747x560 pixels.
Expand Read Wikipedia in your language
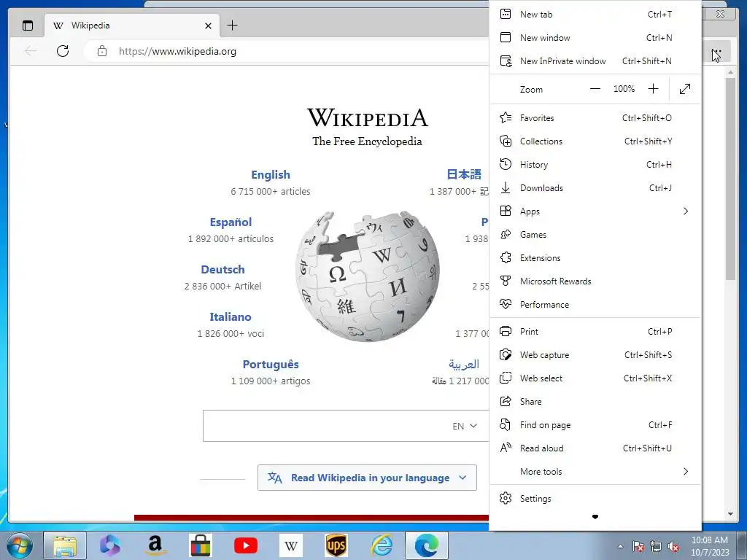coord(367,478)
